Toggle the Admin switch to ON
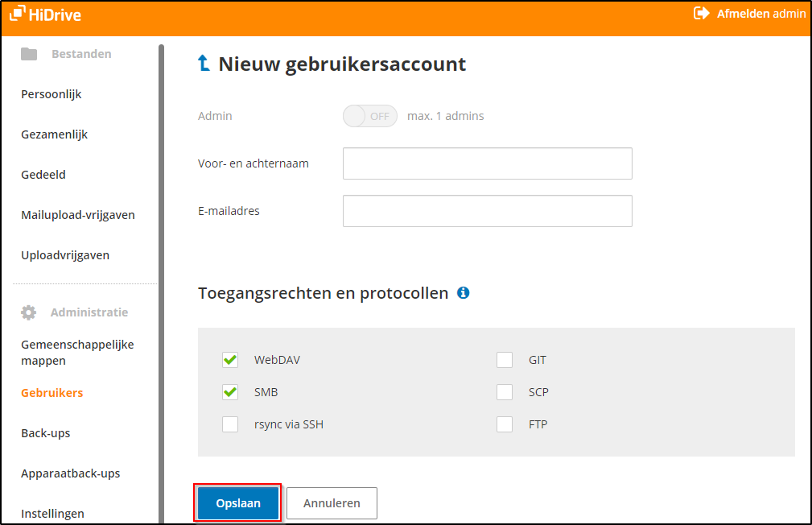The image size is (812, 525). tap(369, 116)
